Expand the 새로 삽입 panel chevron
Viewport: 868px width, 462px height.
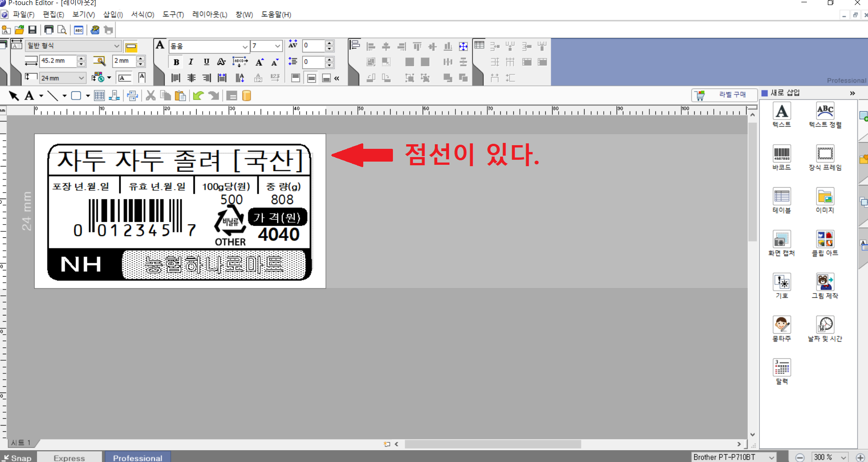[x=852, y=93]
